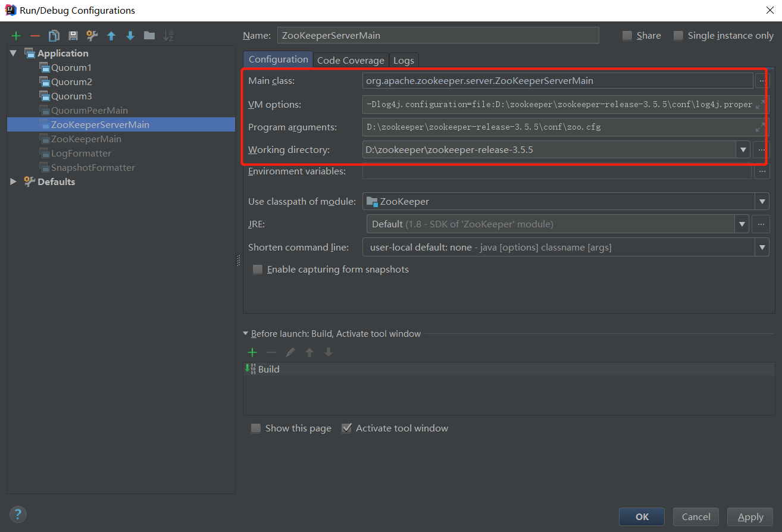Click the green Add New Configuration icon
Screen dimensions: 782x532
(16, 36)
